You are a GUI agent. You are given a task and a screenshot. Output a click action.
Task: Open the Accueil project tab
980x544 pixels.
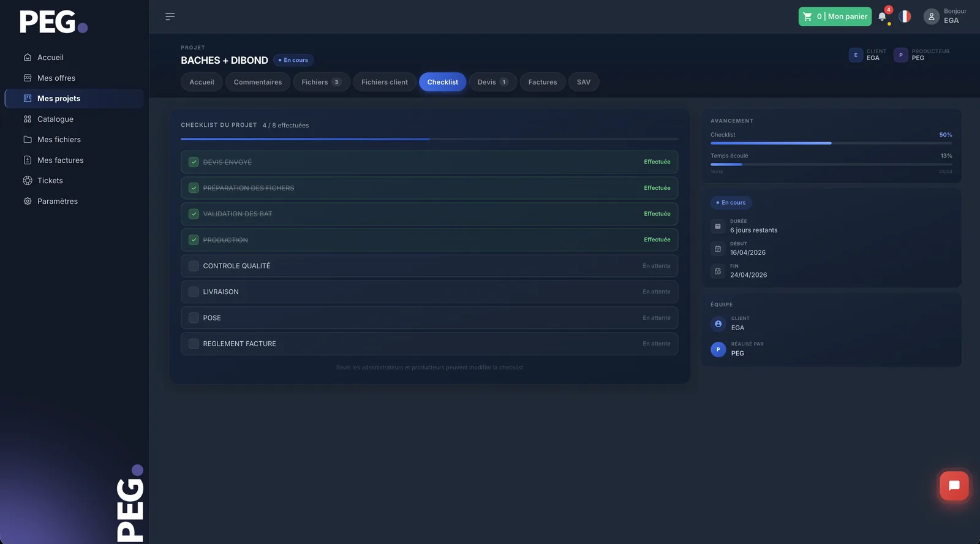(x=202, y=82)
